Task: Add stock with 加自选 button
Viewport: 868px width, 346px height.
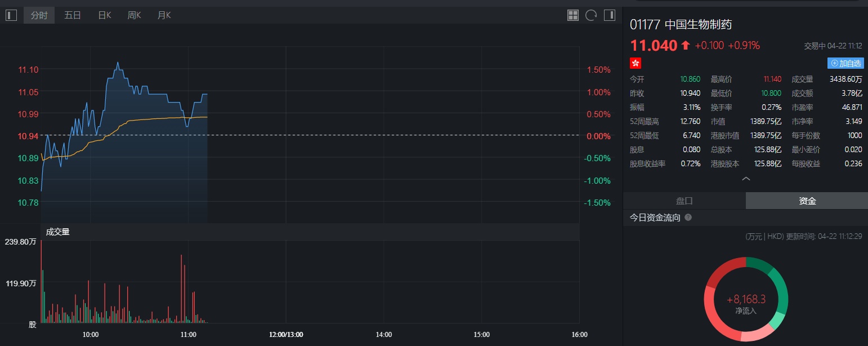Action: pos(845,63)
